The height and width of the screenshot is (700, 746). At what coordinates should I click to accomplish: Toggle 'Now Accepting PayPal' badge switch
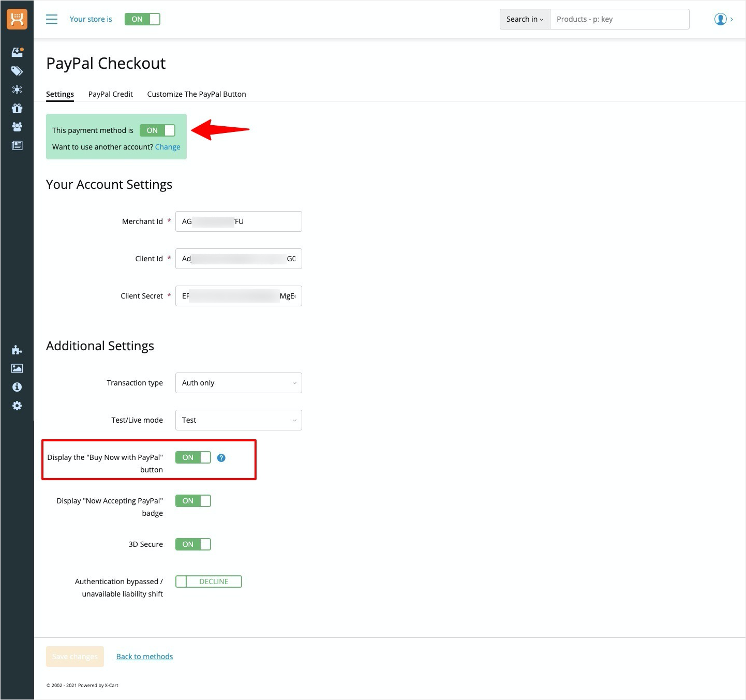193,501
